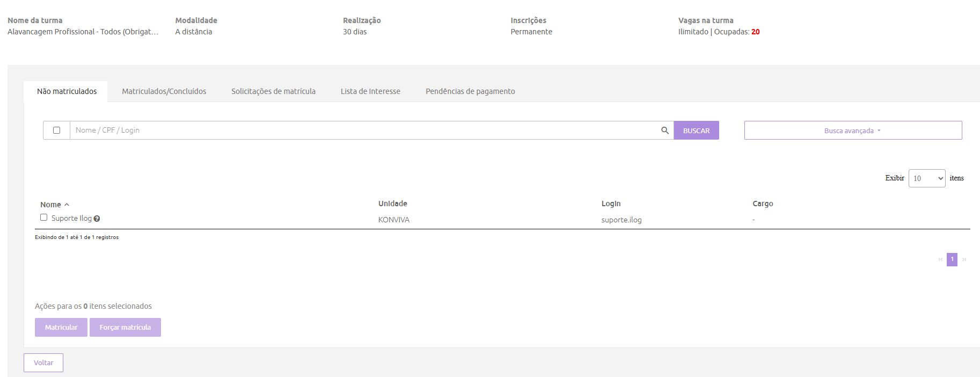Viewport: 980px width, 377px height.
Task: Click the help icon beside Suporte Ilog
Action: 97,219
